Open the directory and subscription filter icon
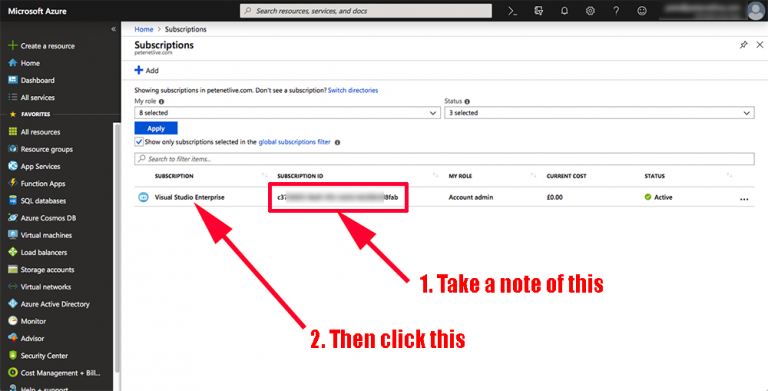768x391 pixels. pos(539,11)
